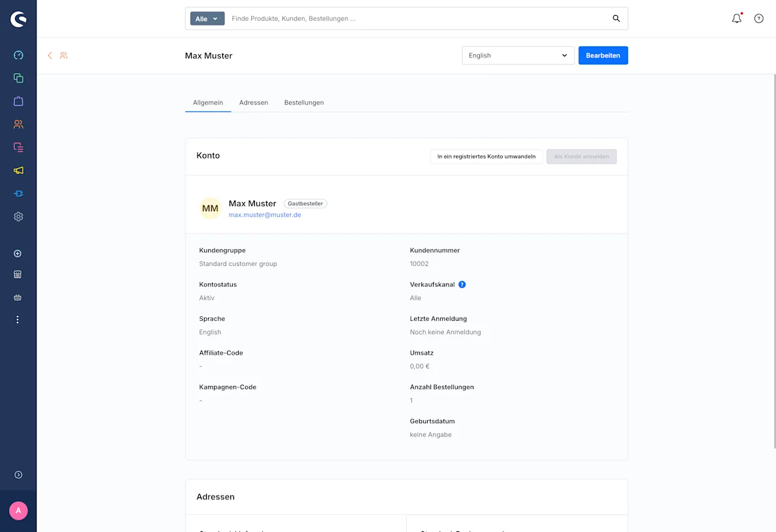Click the Shopware logo
Viewport: 776px width, 532px height.
[18, 20]
